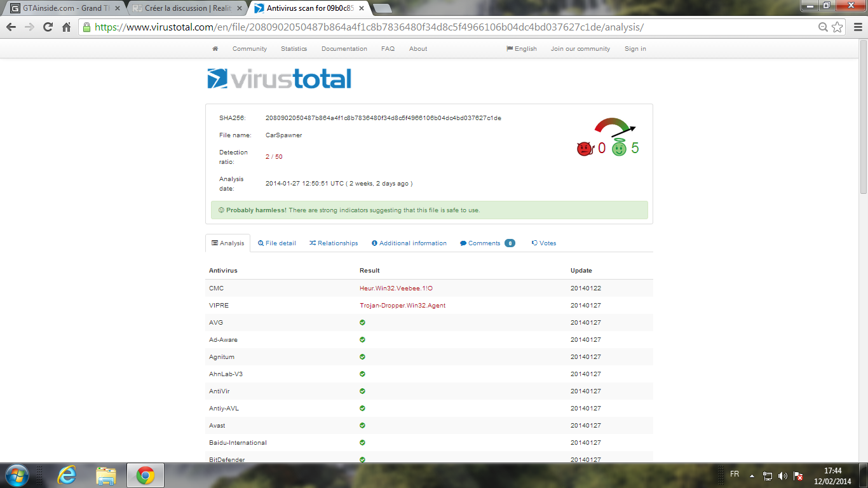Open the Action Center flag tray icon
The width and height of the screenshot is (868, 488).
tap(798, 476)
